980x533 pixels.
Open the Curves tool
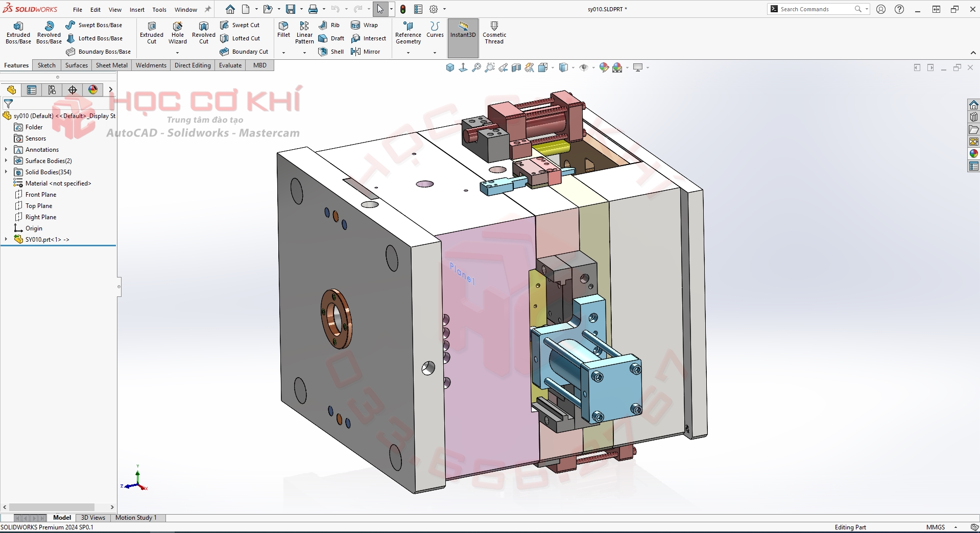pos(435,30)
